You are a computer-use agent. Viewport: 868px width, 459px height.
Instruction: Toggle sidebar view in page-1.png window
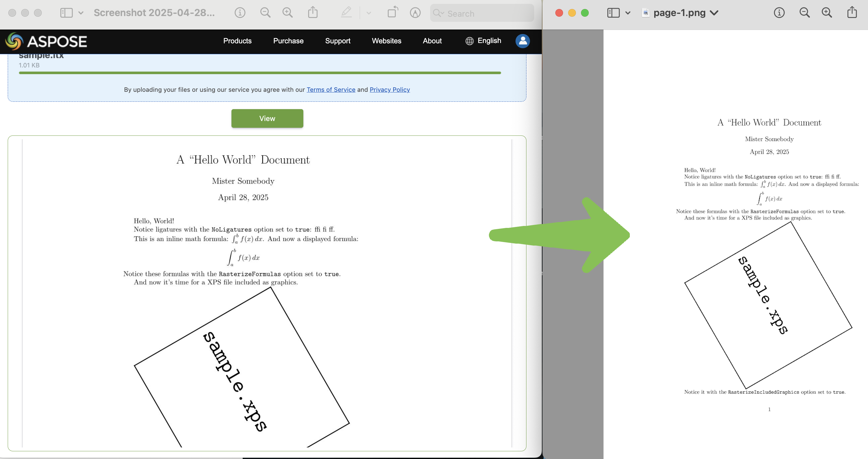tap(613, 13)
